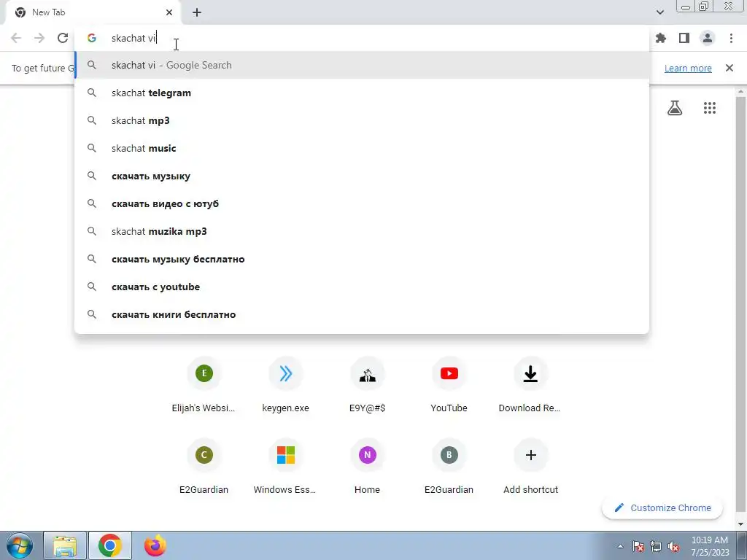Open the Home shortcut
Screen dimensions: 747x560
click(368, 467)
